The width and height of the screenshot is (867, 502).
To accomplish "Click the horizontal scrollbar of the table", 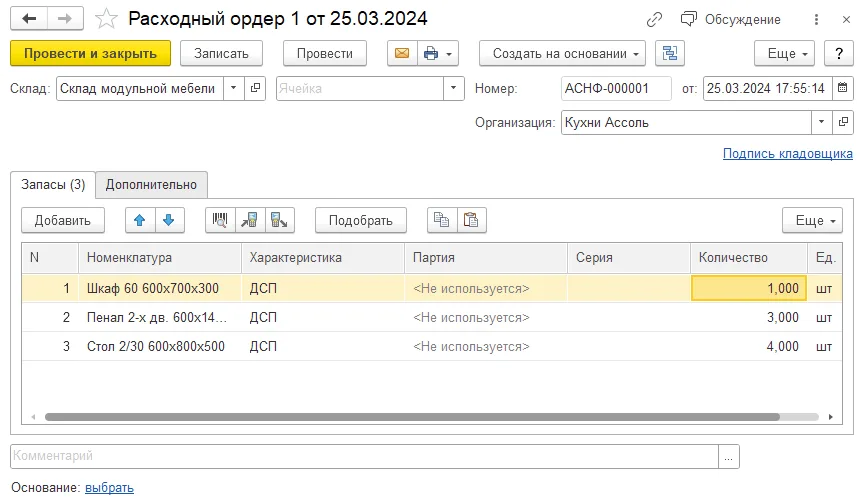I will tap(412, 417).
